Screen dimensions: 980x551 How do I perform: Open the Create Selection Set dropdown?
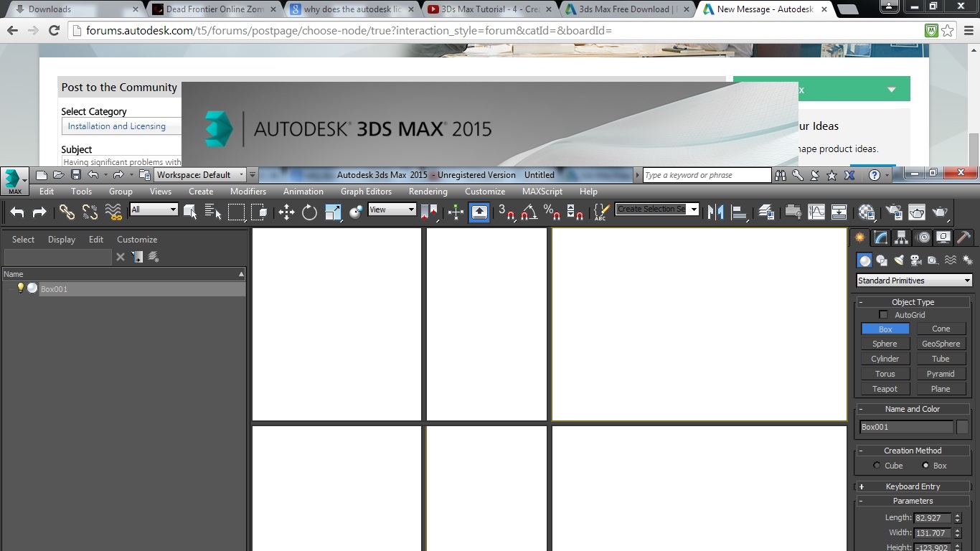point(657,209)
